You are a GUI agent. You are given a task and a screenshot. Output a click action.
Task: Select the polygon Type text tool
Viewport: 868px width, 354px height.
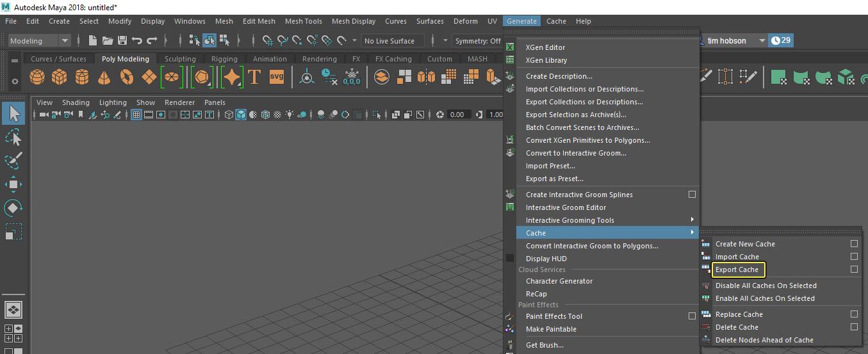pos(254,77)
